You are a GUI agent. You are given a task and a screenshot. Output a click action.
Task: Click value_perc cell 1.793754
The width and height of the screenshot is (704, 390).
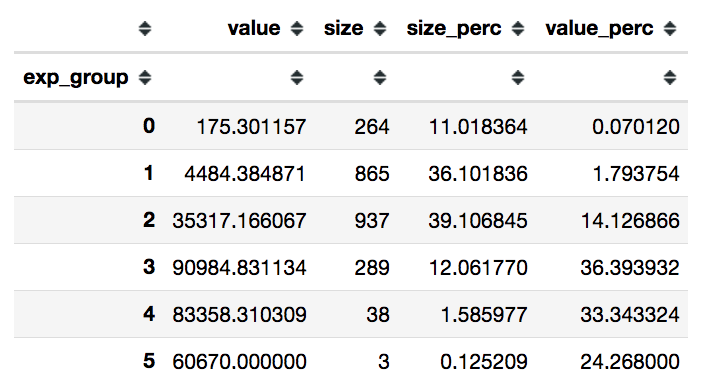[636, 174]
